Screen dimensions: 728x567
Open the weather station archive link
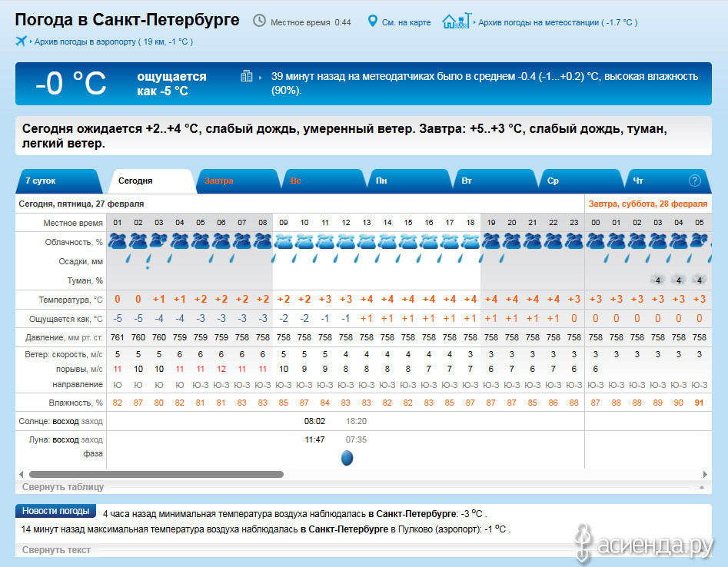pos(557,22)
